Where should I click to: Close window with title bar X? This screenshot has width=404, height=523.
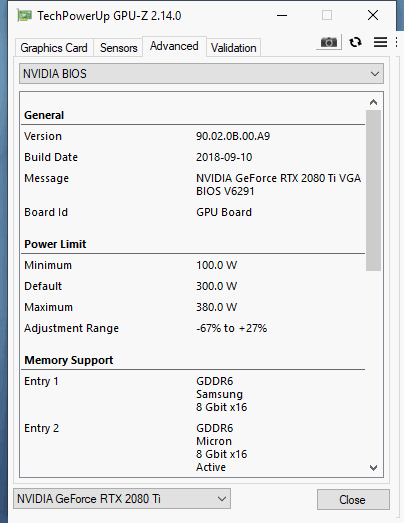[373, 15]
